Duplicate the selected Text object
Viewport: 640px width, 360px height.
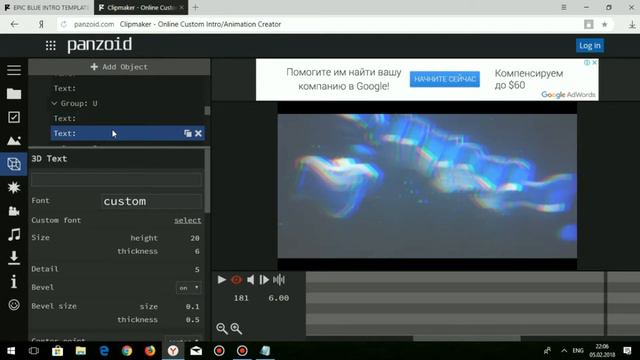(x=187, y=133)
